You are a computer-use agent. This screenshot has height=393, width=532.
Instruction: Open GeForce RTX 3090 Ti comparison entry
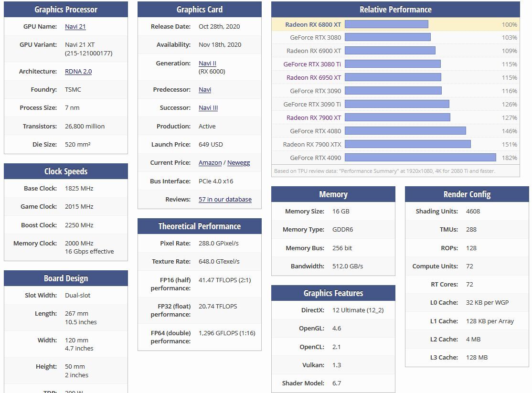tap(312, 104)
